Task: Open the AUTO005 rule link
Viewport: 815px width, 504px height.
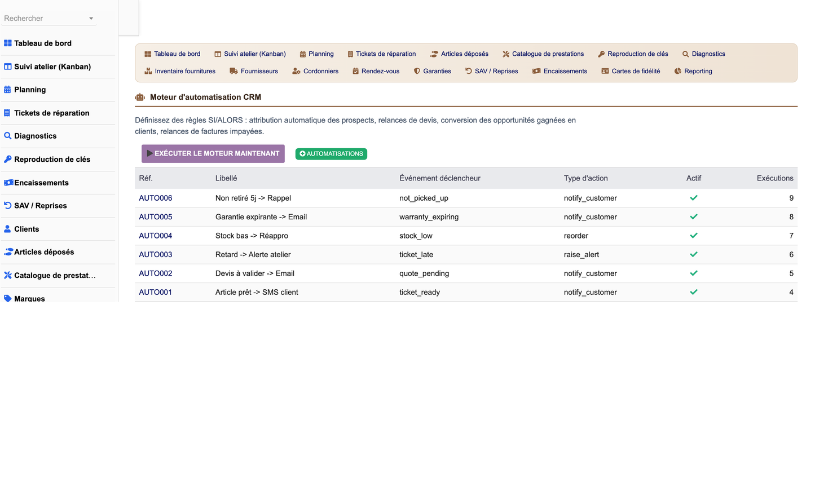Action: coord(156,216)
